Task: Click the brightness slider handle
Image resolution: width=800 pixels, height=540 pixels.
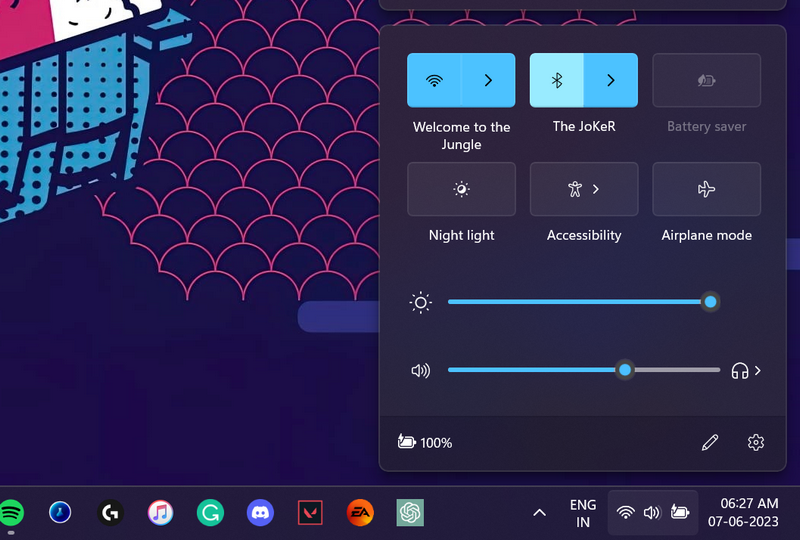Action: click(710, 302)
